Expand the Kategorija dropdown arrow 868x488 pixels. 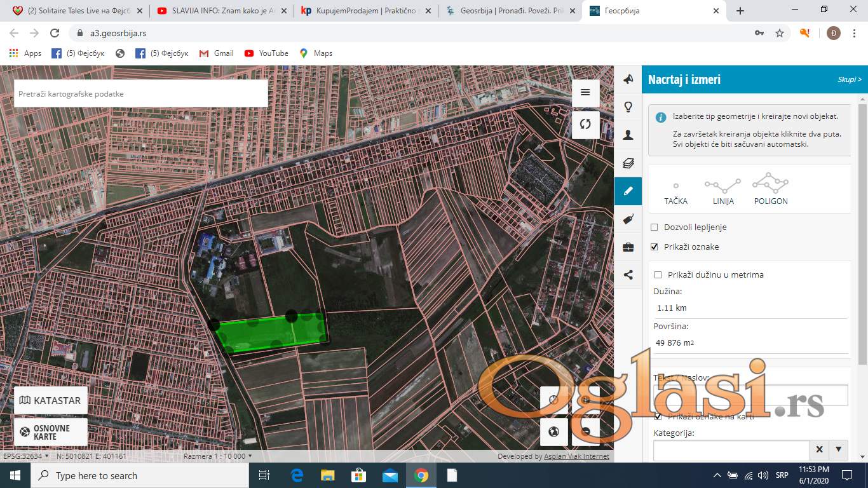(838, 450)
